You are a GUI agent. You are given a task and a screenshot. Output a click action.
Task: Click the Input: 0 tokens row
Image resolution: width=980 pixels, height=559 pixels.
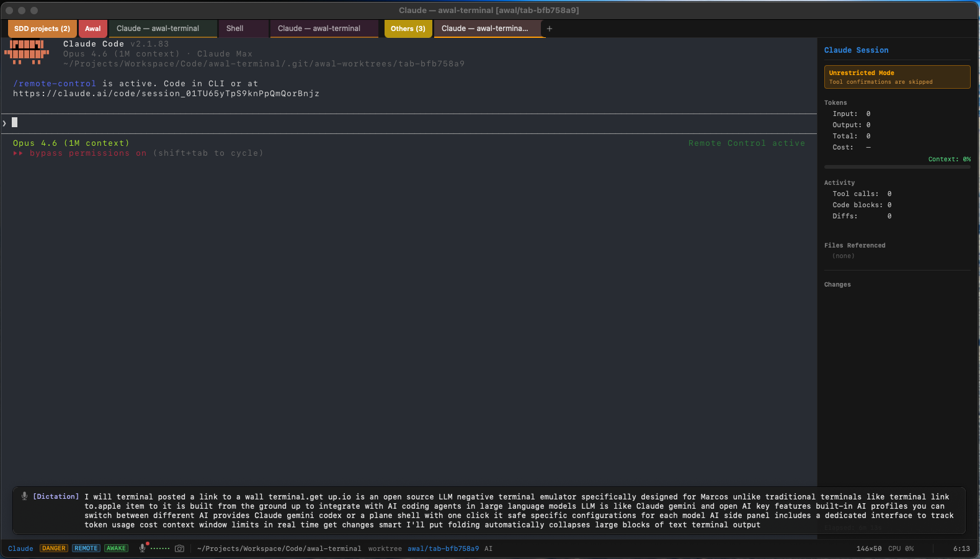tap(851, 114)
